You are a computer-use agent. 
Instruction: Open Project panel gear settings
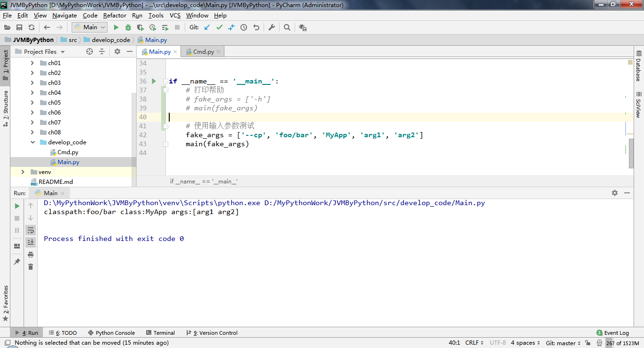click(117, 51)
